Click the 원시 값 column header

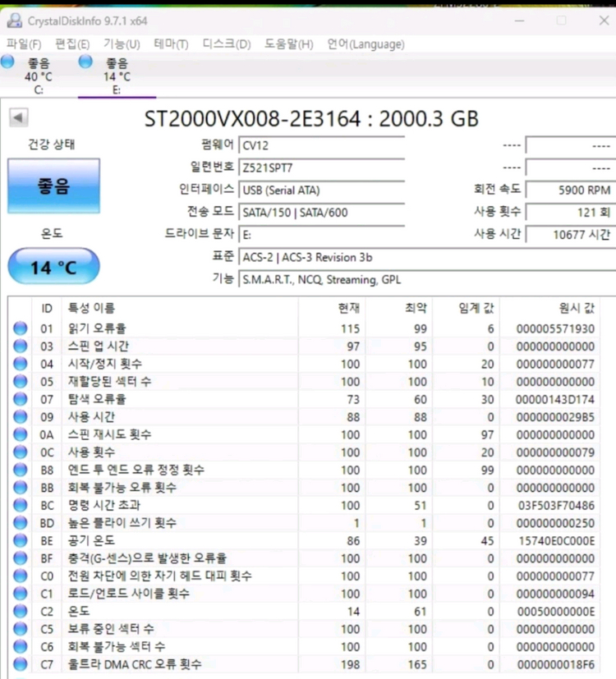[x=550, y=309]
